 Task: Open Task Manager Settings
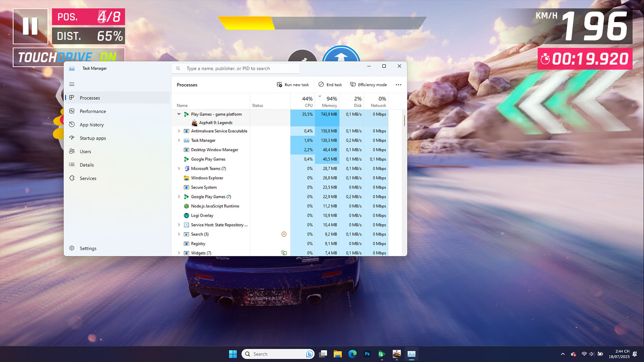117,249
